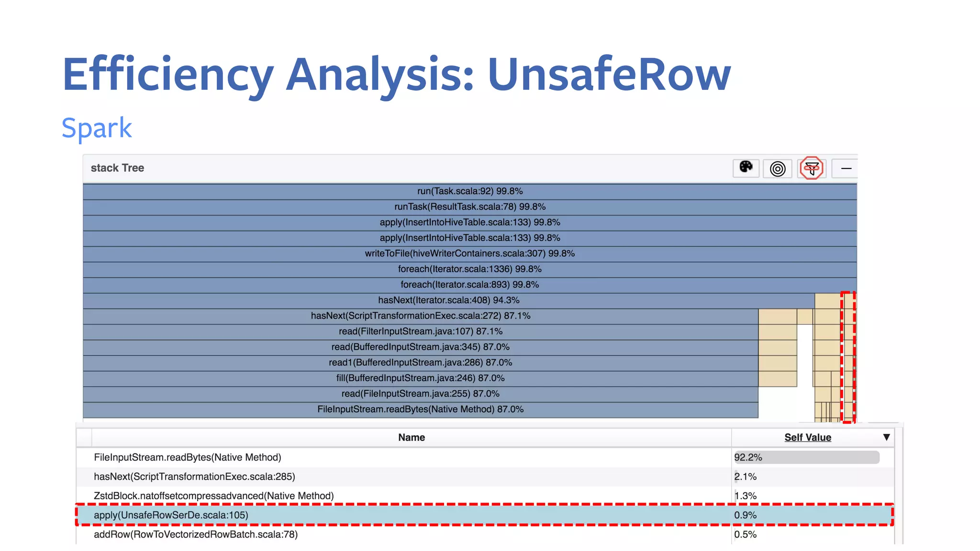The width and height of the screenshot is (980, 551).
Task: Select foreach(Iterator.scala:893) frame
Action: 470,285
